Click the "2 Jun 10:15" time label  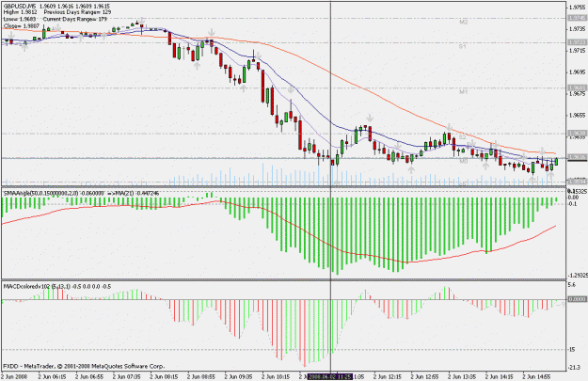point(276,377)
